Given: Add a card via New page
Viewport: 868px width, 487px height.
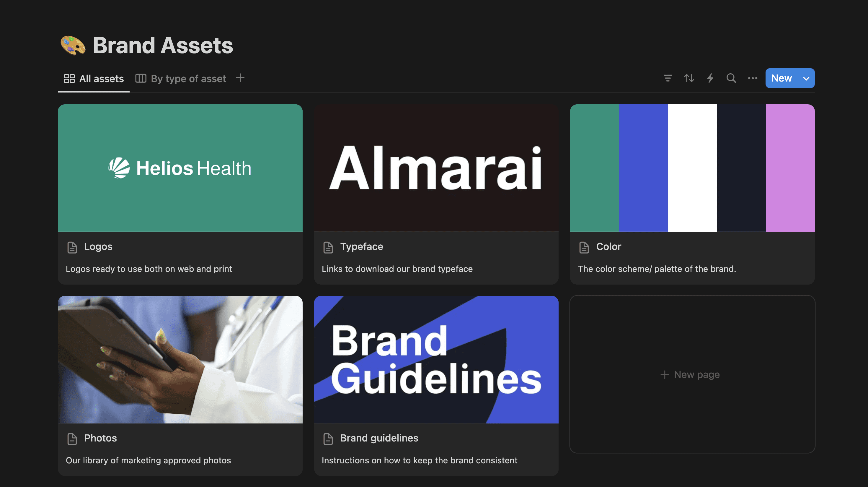Looking at the screenshot, I should 692,374.
